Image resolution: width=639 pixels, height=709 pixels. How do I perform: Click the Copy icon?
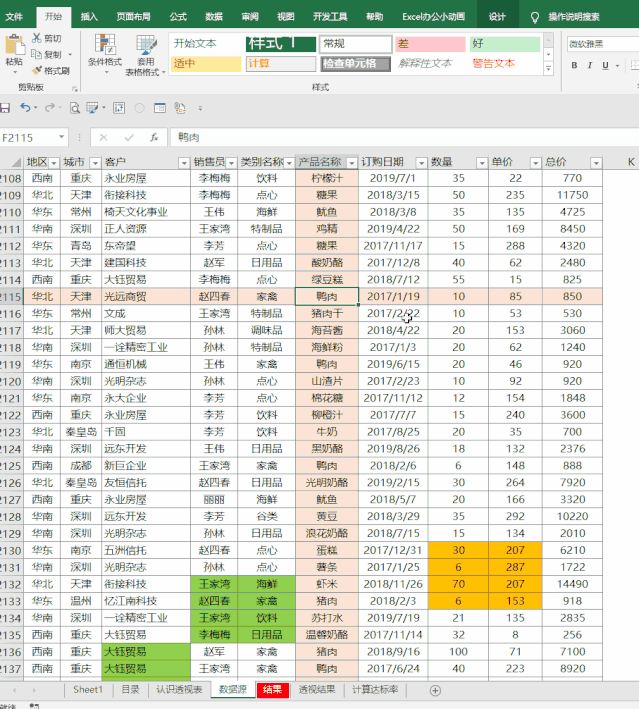[37, 54]
